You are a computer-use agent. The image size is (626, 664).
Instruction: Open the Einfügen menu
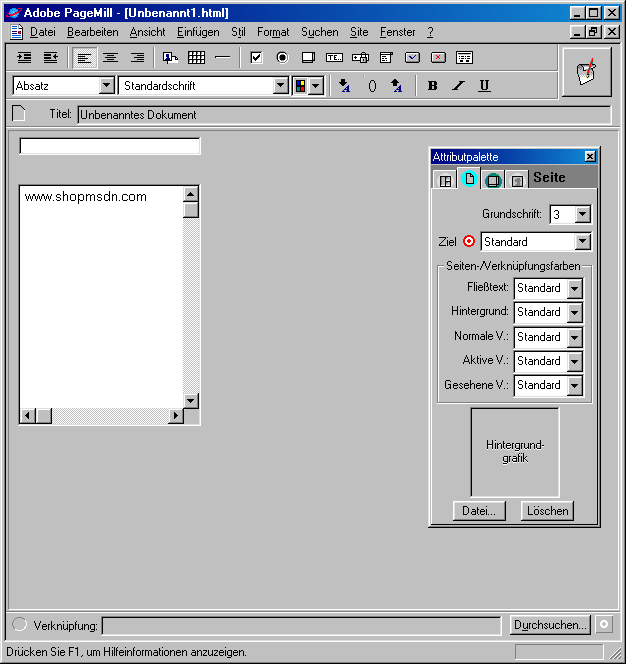click(x=198, y=32)
